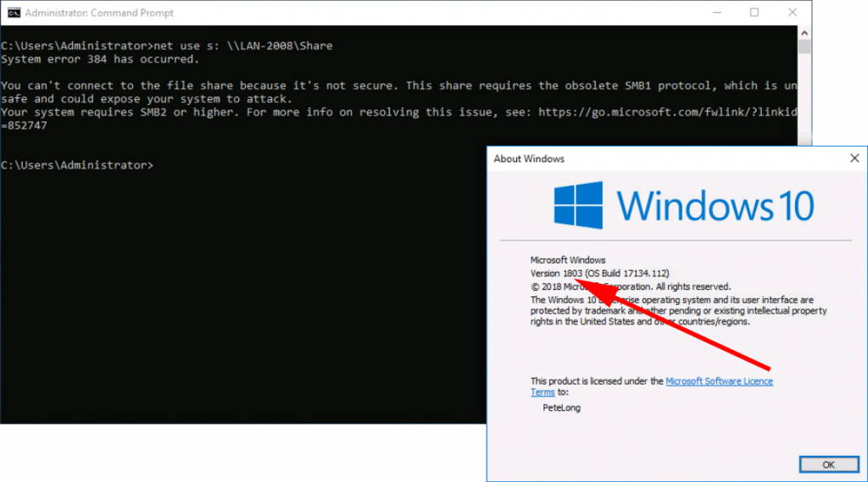Screen dimensions: 868x482
Task: Click the 2018 copyright line
Action: 630,286
